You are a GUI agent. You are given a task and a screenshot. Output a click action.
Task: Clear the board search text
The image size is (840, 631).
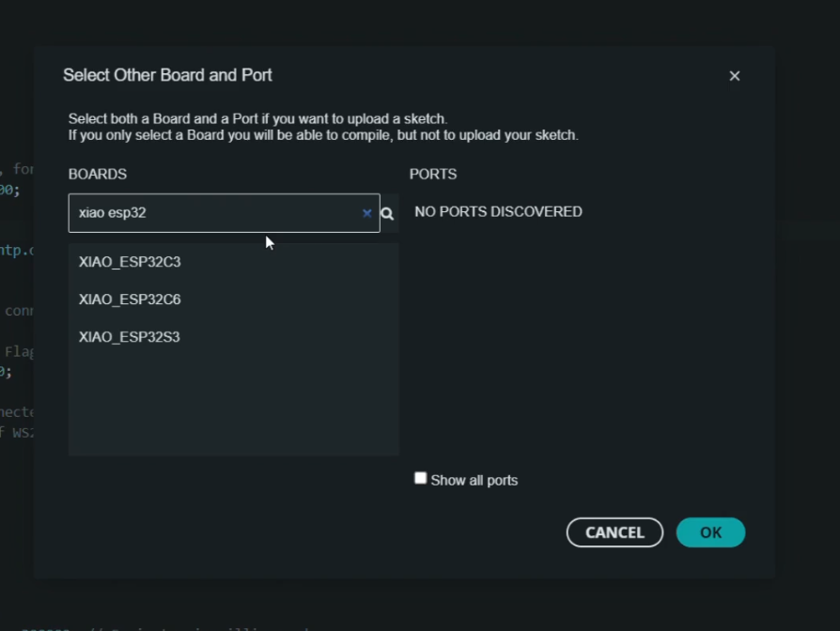coord(367,213)
